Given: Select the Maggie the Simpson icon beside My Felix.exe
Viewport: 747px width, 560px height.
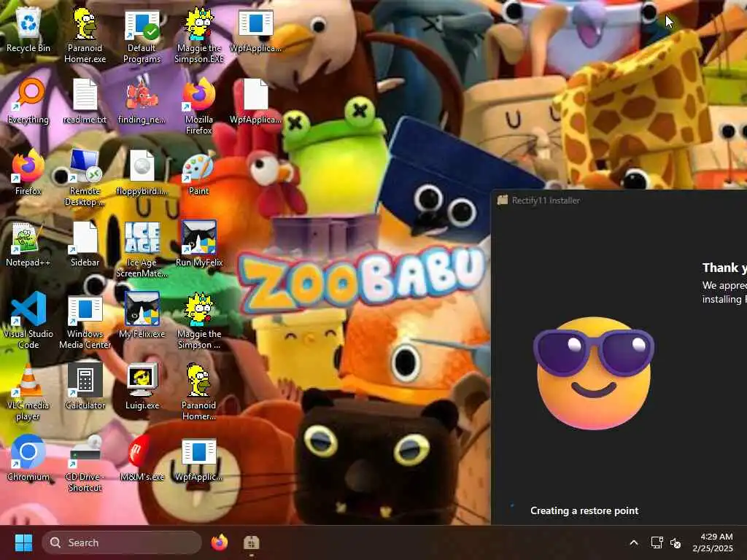Looking at the screenshot, I should point(198,321).
